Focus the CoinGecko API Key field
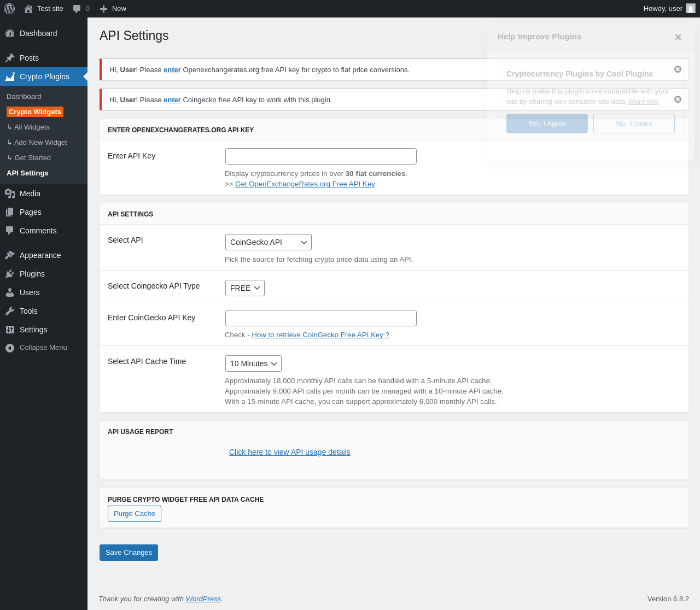Screen dimensions: 700x610 [x=321, y=318]
